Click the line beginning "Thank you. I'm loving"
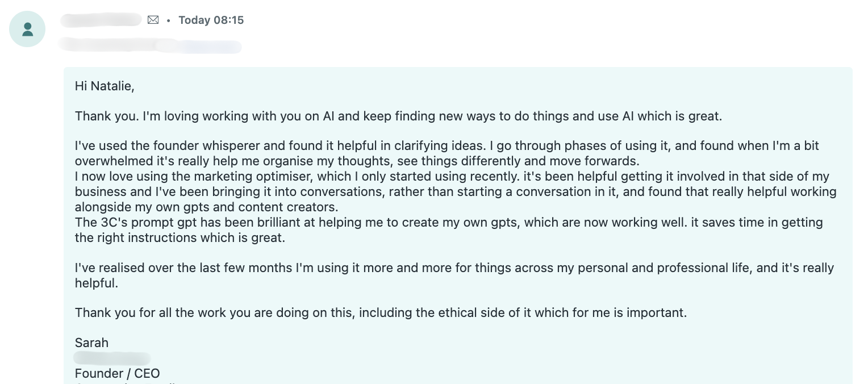 [398, 116]
